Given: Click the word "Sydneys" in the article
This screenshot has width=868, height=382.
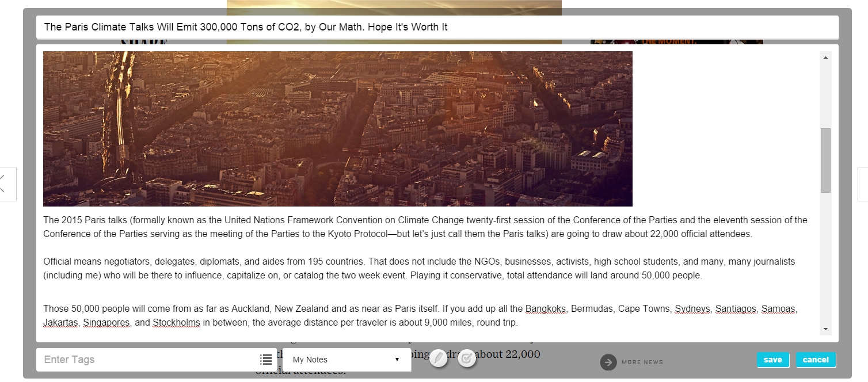Looking at the screenshot, I should [692, 309].
